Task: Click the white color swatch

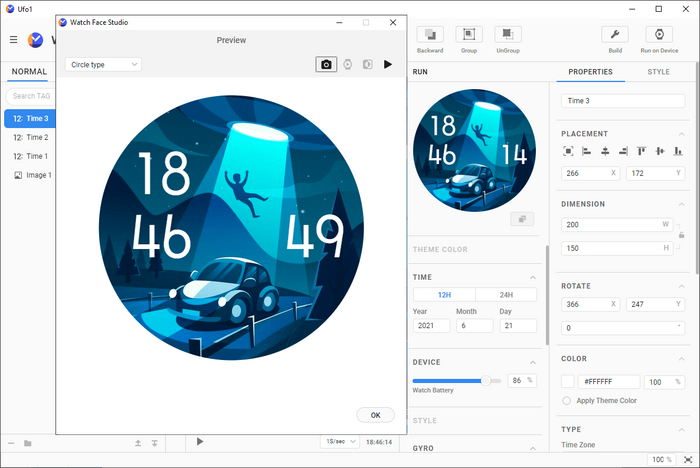Action: 568,382
